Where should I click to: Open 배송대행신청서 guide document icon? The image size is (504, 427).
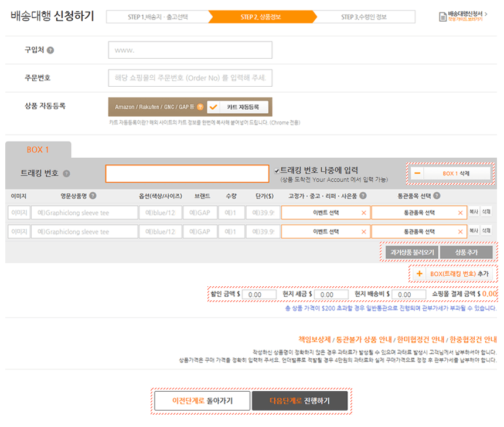coord(442,17)
